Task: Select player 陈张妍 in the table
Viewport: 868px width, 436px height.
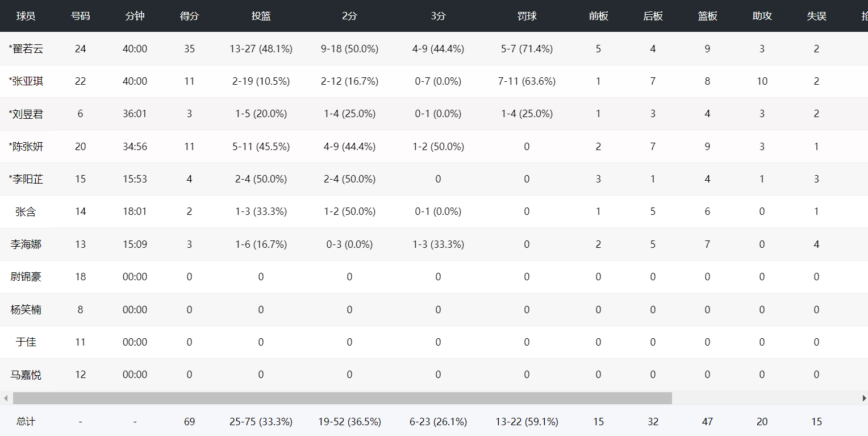Action: [x=26, y=147]
